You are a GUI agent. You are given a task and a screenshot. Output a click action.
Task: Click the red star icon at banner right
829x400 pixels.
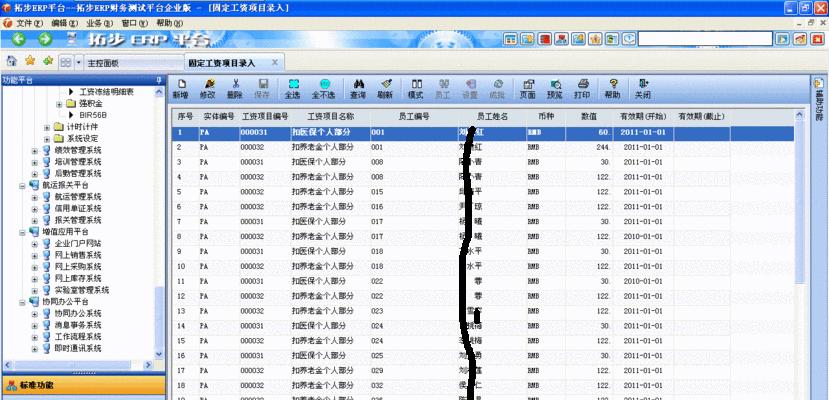(x=817, y=39)
